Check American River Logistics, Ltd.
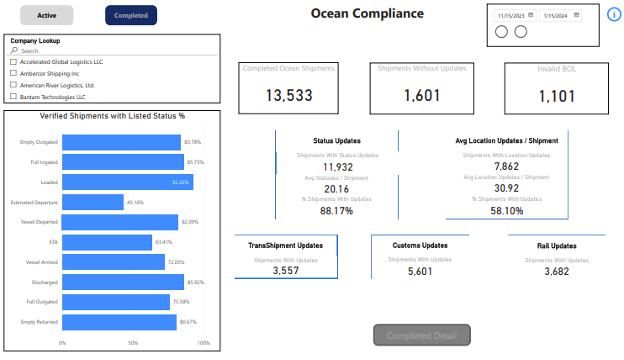Image resolution: width=624 pixels, height=360 pixels. tap(14, 85)
